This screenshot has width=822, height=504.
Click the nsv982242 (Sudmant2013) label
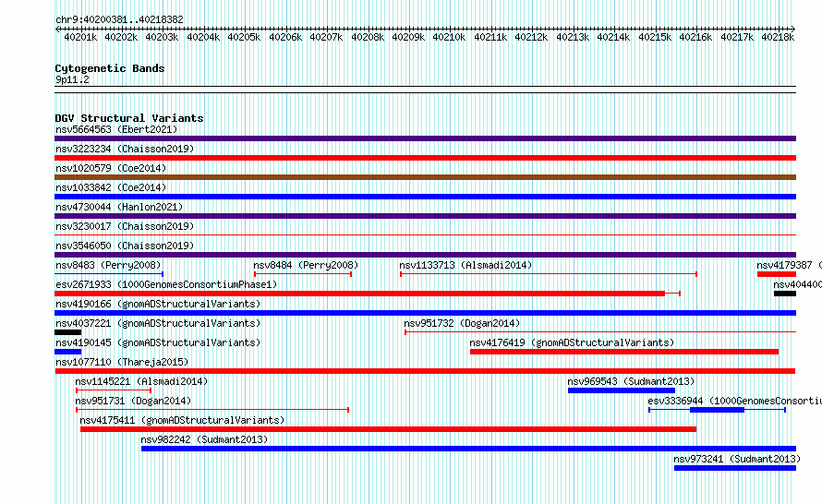tap(204, 439)
